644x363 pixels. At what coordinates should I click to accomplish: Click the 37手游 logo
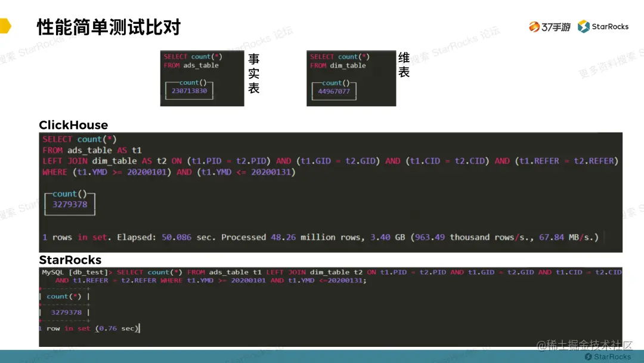550,27
